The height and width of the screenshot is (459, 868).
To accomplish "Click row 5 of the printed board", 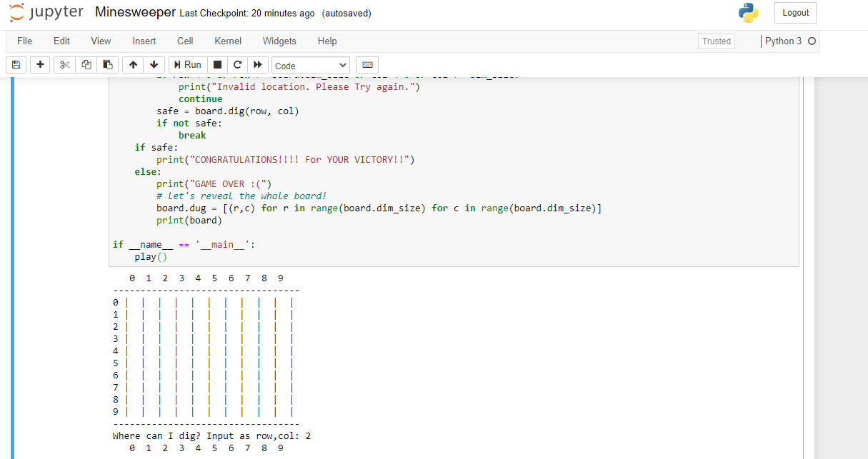I will click(x=204, y=363).
